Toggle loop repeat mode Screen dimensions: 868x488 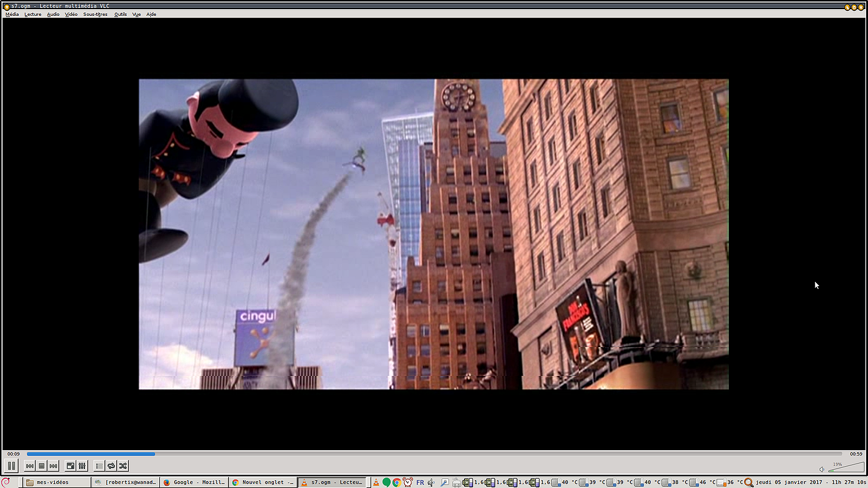111,466
